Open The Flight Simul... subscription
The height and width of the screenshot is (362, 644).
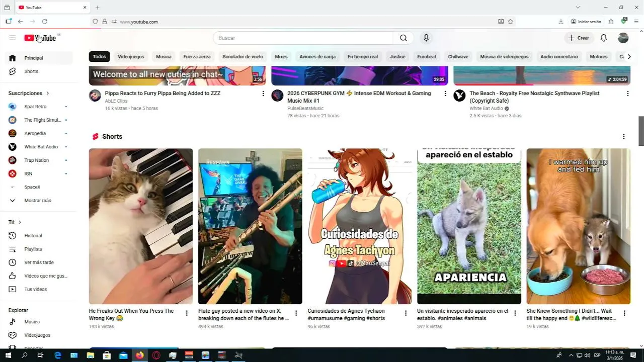pyautogui.click(x=39, y=120)
